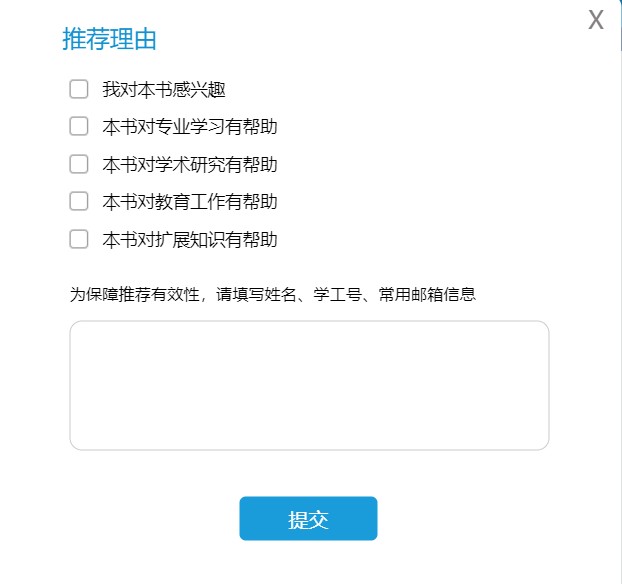
Task: Click the label text 本书对扩展知识有帮助
Action: (190, 239)
